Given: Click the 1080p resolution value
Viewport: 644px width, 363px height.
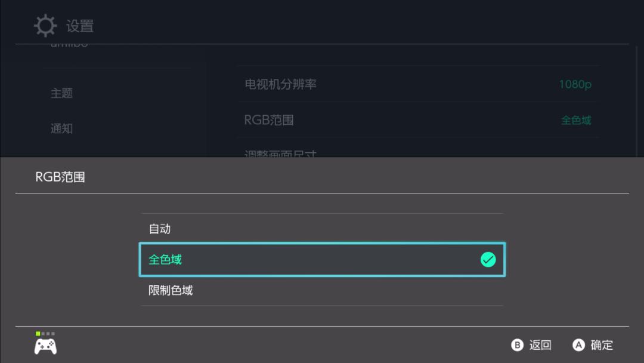Looking at the screenshot, I should [574, 85].
